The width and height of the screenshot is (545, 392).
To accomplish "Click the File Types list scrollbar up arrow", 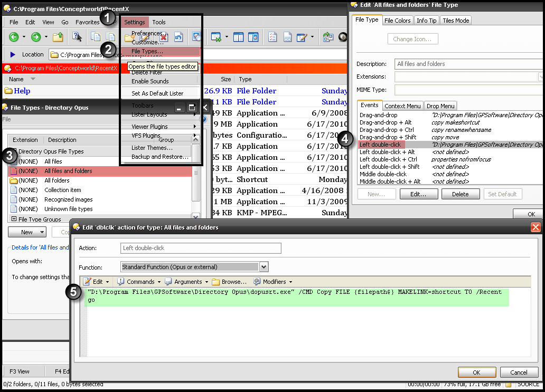I will point(196,140).
